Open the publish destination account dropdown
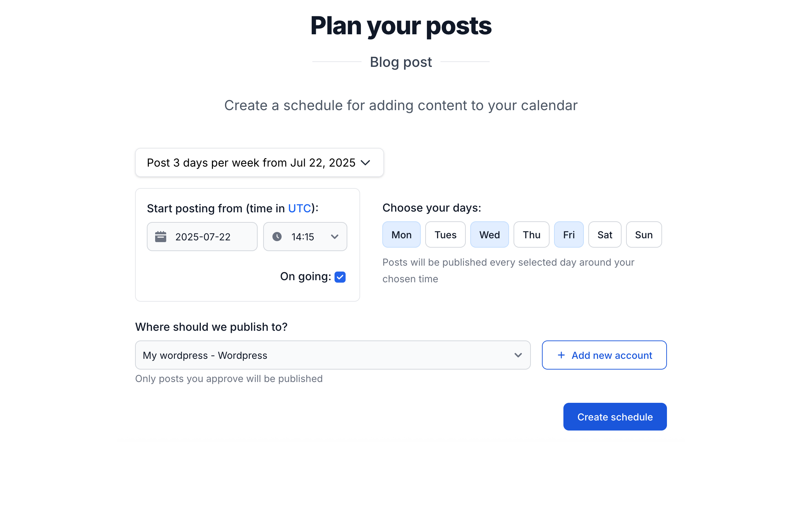 [518, 355]
